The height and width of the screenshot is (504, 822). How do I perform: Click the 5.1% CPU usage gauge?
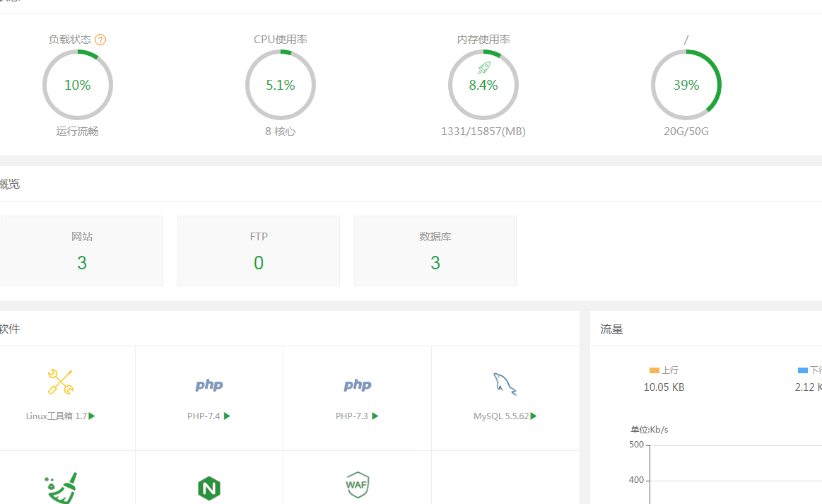coord(281,85)
